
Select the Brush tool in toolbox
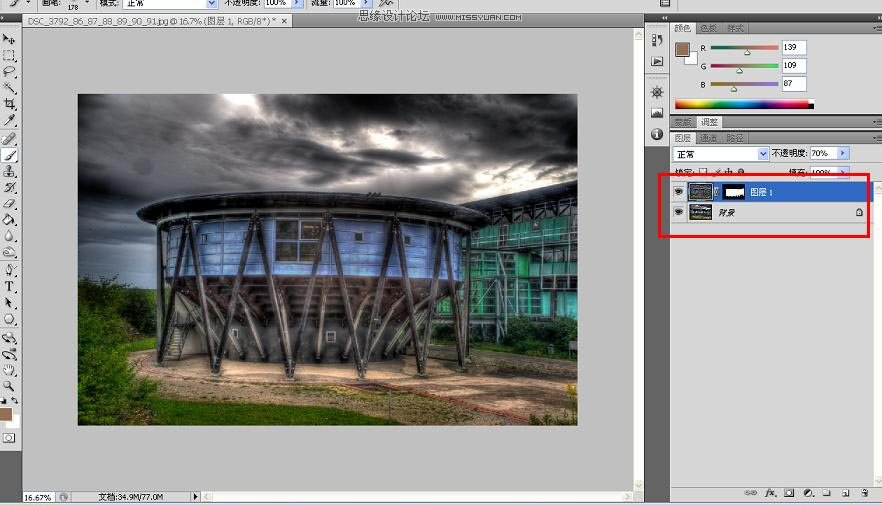tap(9, 155)
